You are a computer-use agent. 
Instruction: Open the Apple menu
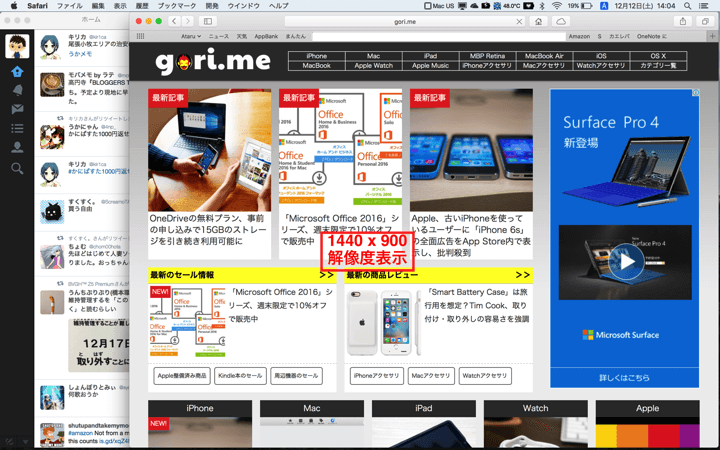click(x=14, y=6)
